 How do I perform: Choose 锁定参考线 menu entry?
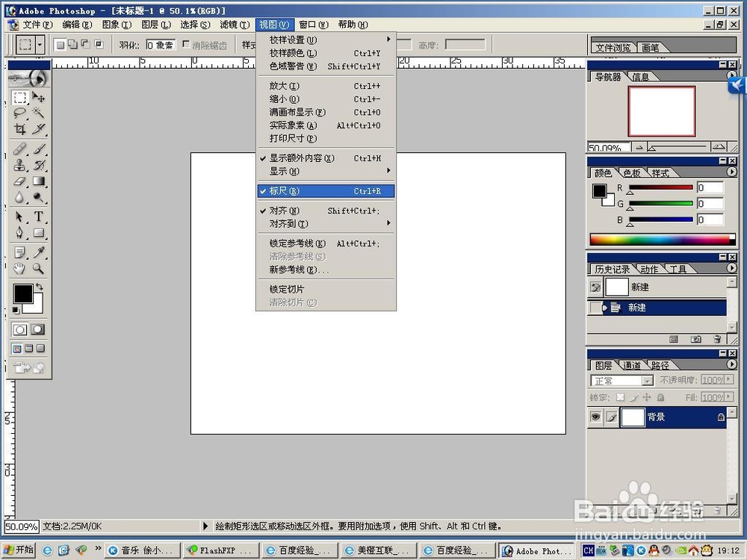[x=326, y=243]
